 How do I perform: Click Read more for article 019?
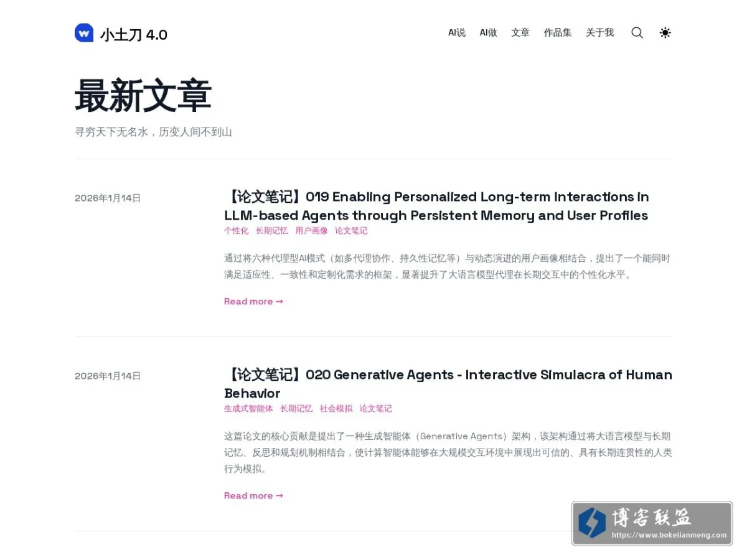(253, 301)
